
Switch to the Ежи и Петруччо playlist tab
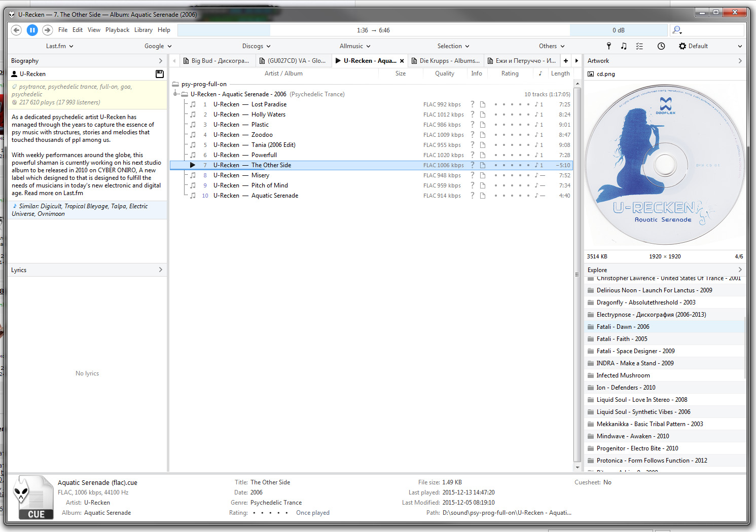(521, 61)
